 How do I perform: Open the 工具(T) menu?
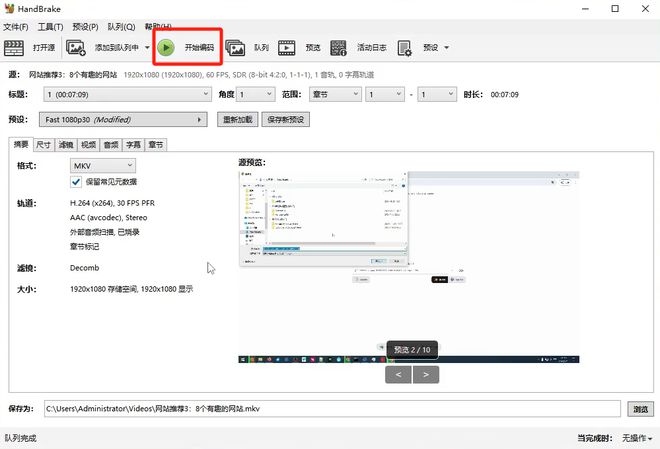click(51, 27)
